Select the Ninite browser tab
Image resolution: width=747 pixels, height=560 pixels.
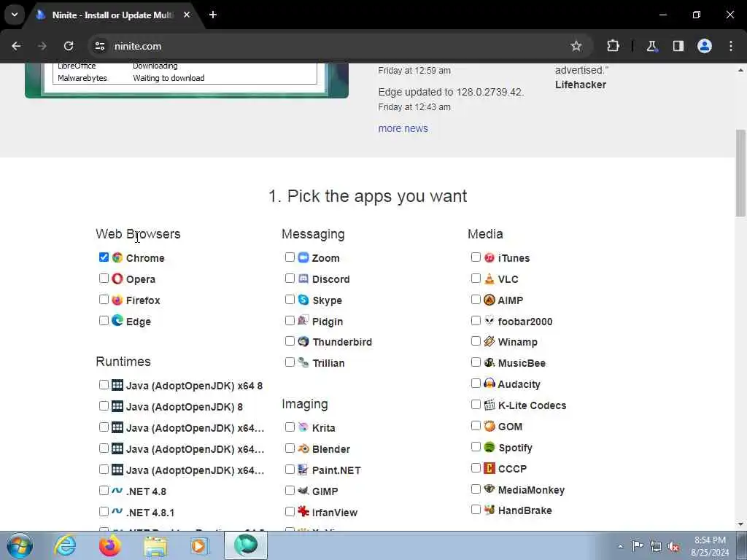tap(112, 15)
